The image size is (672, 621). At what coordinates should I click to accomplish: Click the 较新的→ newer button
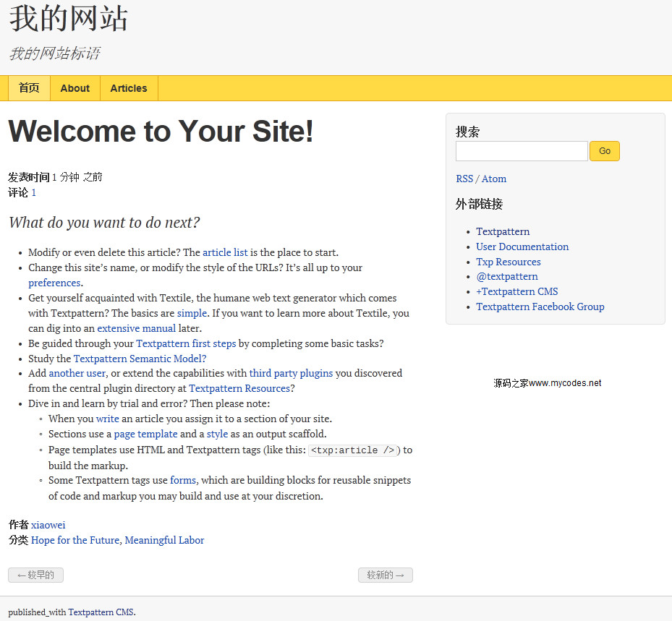[x=386, y=575]
